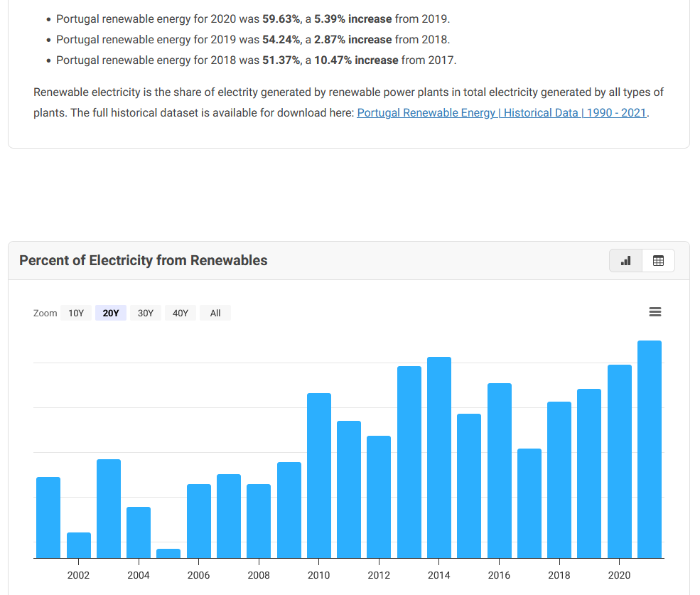Select the 30Y zoom range

(146, 313)
